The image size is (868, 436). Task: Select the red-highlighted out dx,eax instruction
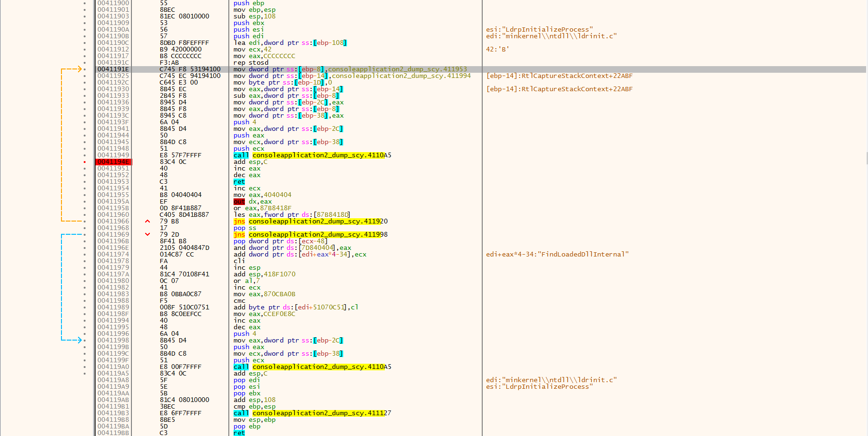click(x=239, y=202)
